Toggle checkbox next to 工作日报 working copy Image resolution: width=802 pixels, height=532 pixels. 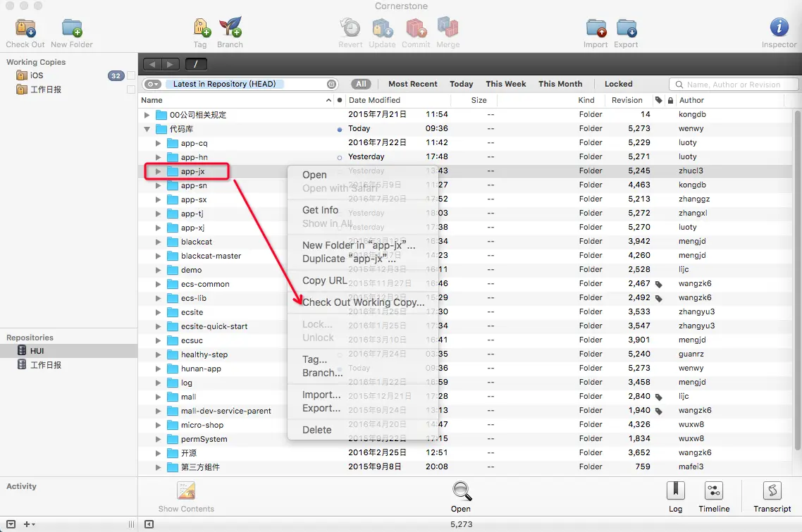pos(131,89)
